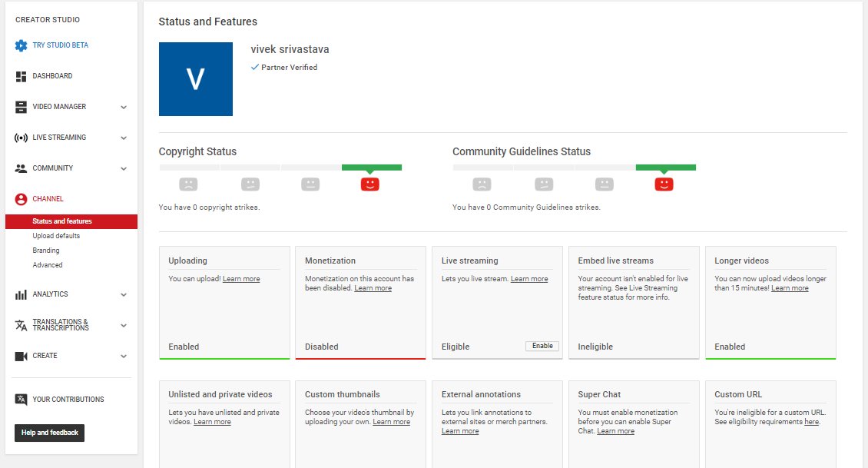Click the Translations & Transcriptions icon
868x468 pixels.
[21, 325]
